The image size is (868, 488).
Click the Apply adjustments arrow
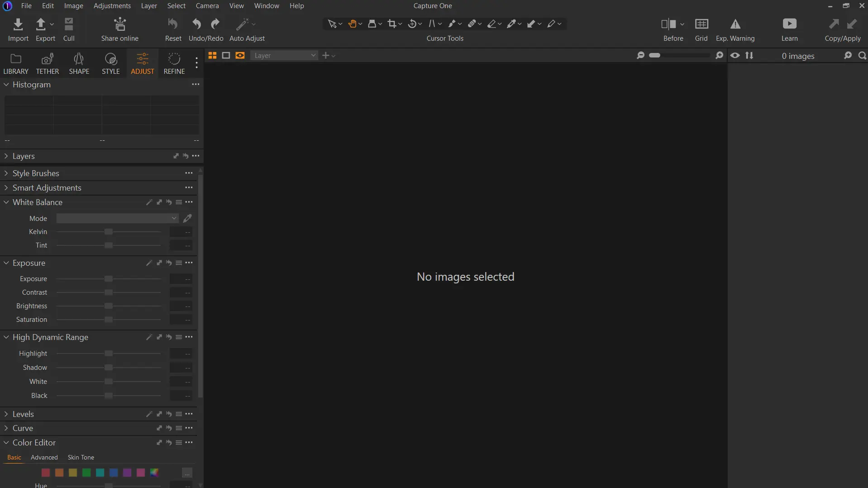tap(852, 24)
